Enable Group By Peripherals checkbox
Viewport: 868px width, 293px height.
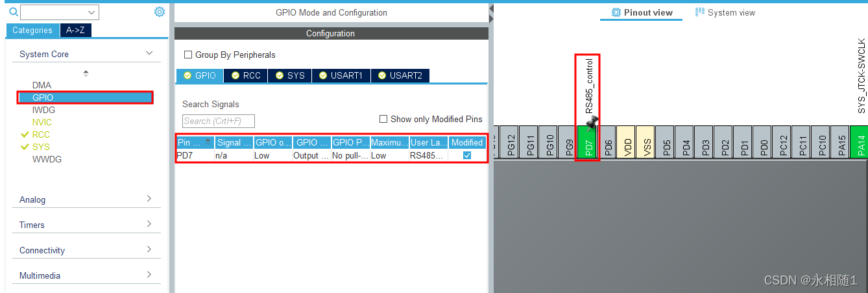(x=188, y=55)
